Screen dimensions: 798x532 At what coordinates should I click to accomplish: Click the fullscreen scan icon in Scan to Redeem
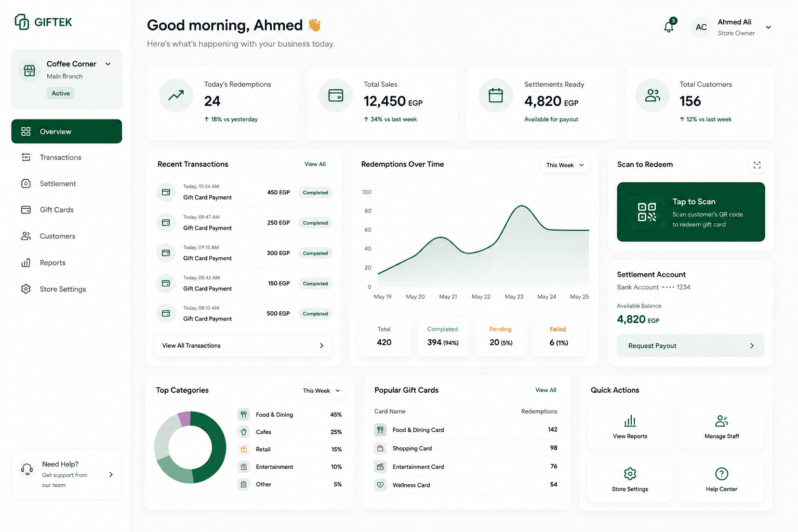pyautogui.click(x=757, y=165)
